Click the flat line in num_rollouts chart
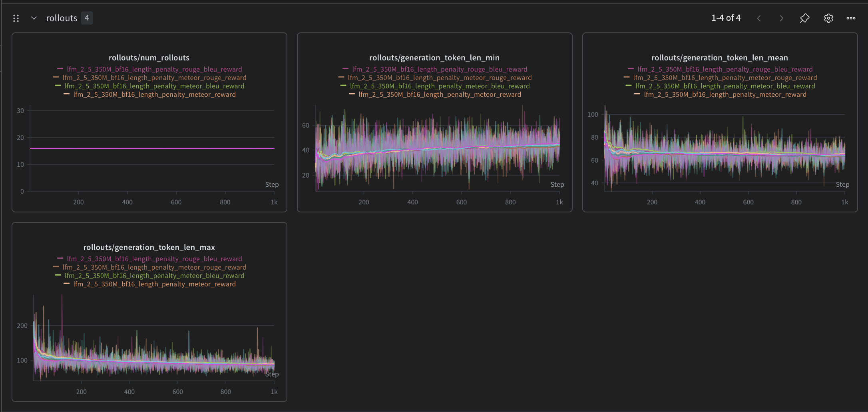This screenshot has height=412, width=868. [x=152, y=148]
